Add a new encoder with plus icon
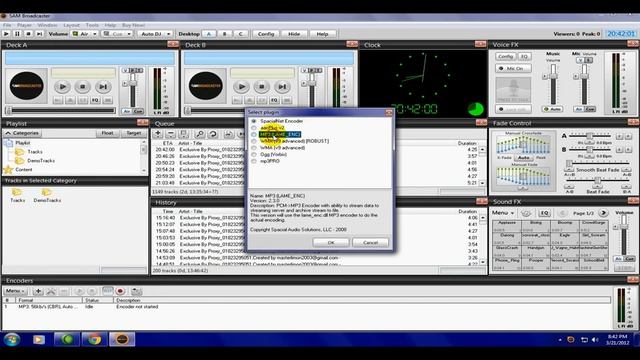Image resolution: width=640 pixels, height=360 pixels. pos(38,291)
